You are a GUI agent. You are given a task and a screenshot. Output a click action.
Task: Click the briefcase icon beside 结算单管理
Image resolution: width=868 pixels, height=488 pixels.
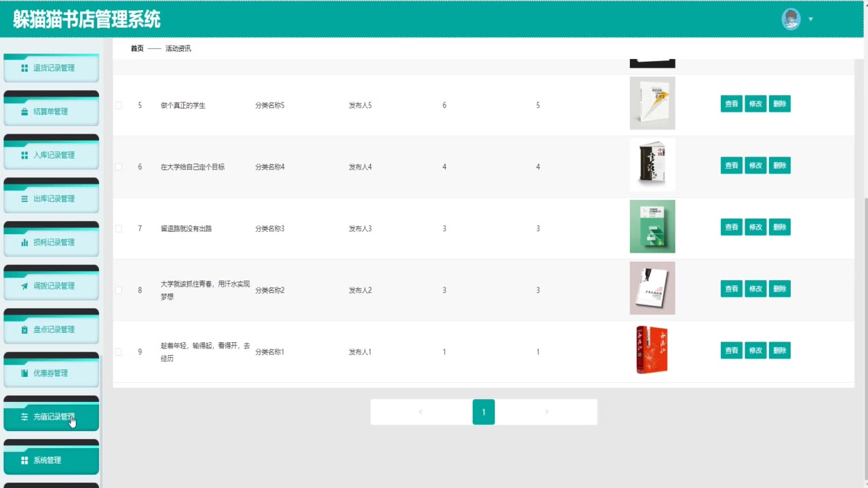click(24, 112)
